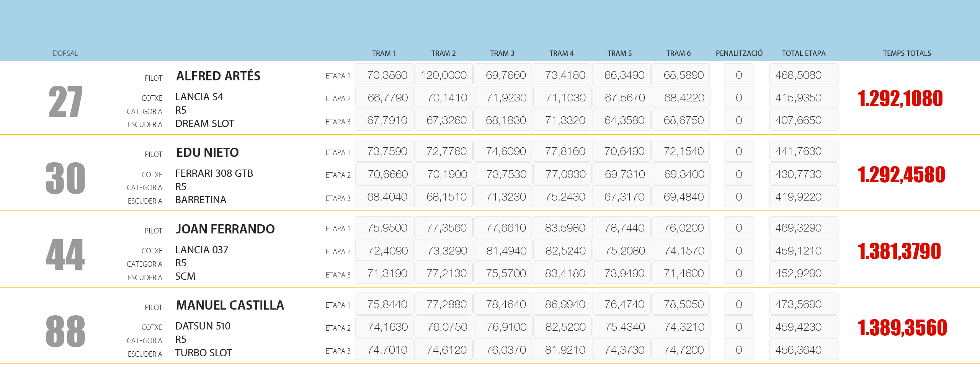
Task: Click Alfred Artés Etapa 1 Tram 2 field
Action: [x=443, y=75]
